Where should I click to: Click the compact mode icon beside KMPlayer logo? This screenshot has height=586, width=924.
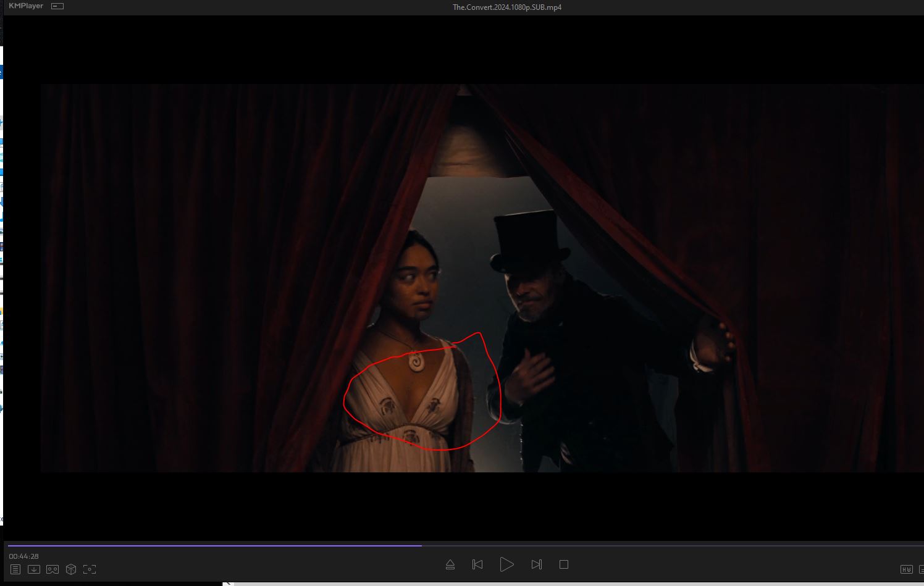coord(57,6)
